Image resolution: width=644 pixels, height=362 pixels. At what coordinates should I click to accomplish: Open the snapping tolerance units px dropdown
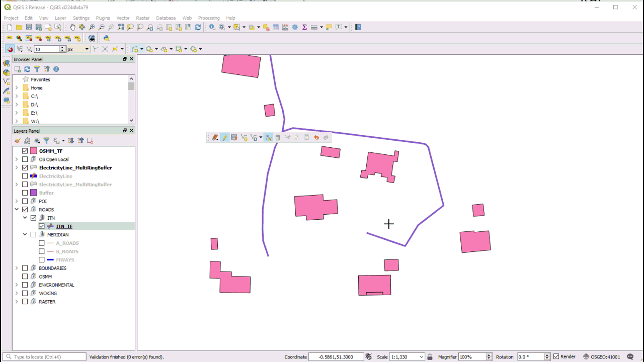(x=78, y=49)
